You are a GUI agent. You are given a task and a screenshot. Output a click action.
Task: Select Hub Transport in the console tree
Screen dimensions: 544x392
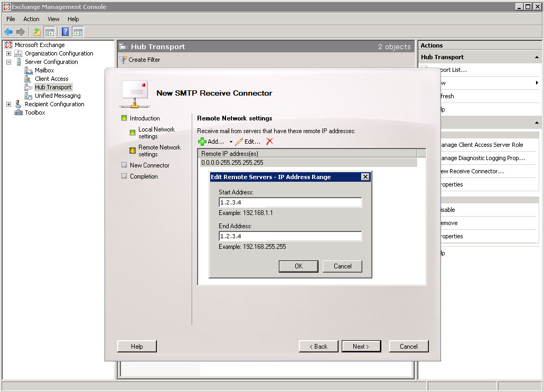tap(53, 87)
